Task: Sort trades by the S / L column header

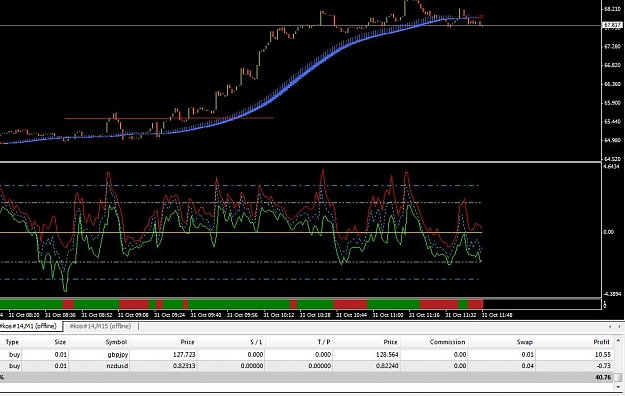Action: pos(256,342)
